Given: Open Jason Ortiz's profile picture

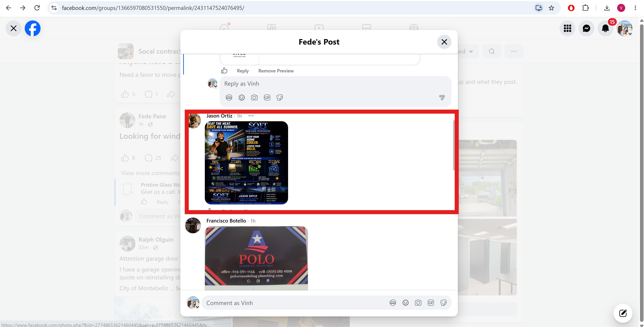Looking at the screenshot, I should click(195, 121).
